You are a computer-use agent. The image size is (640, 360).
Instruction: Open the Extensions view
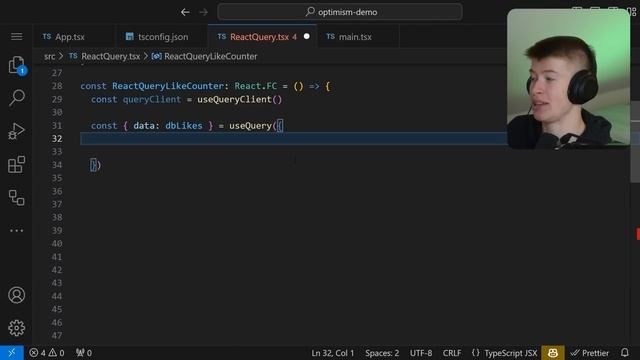(16, 164)
